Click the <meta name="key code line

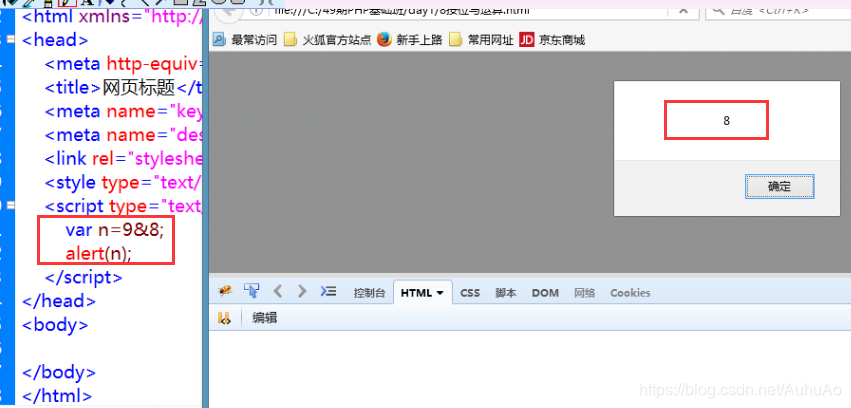pos(123,111)
